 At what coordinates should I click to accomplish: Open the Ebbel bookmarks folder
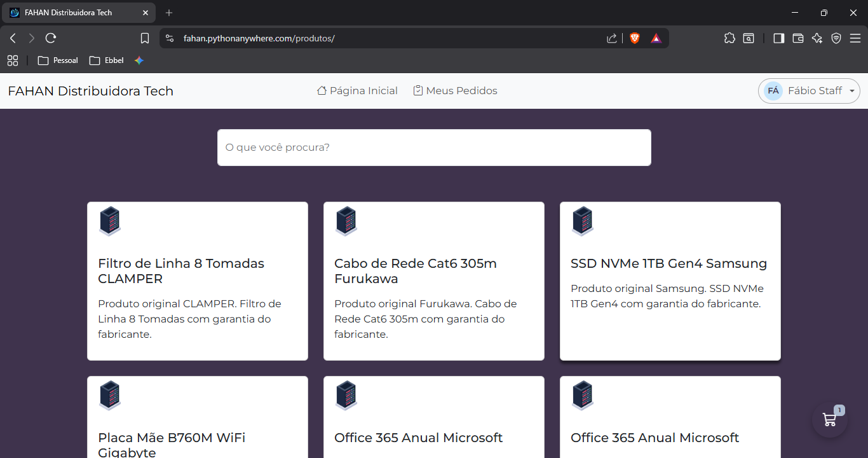point(107,60)
